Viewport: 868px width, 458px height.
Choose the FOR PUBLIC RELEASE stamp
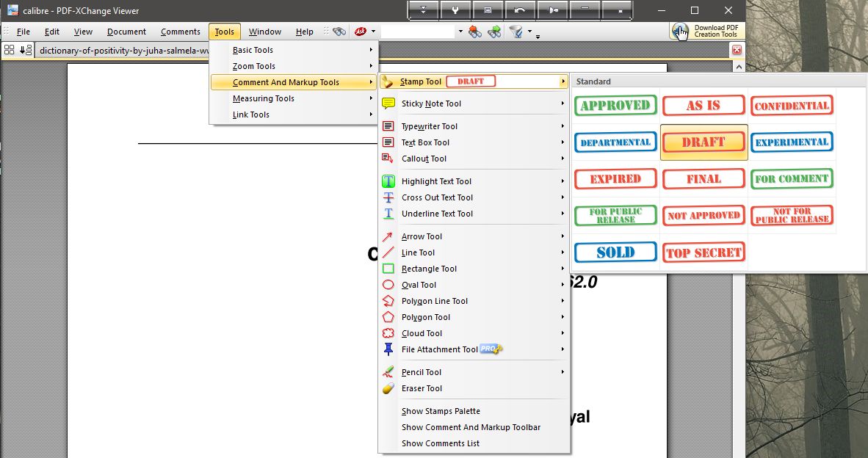coord(615,215)
